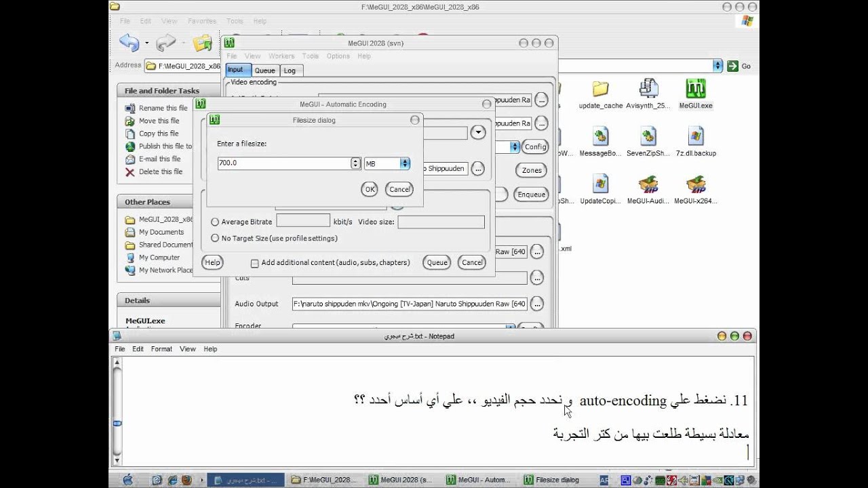This screenshot has width=868, height=488.
Task: Click the Windows flag logo in Explorer corner
Action: pyautogui.click(x=747, y=21)
